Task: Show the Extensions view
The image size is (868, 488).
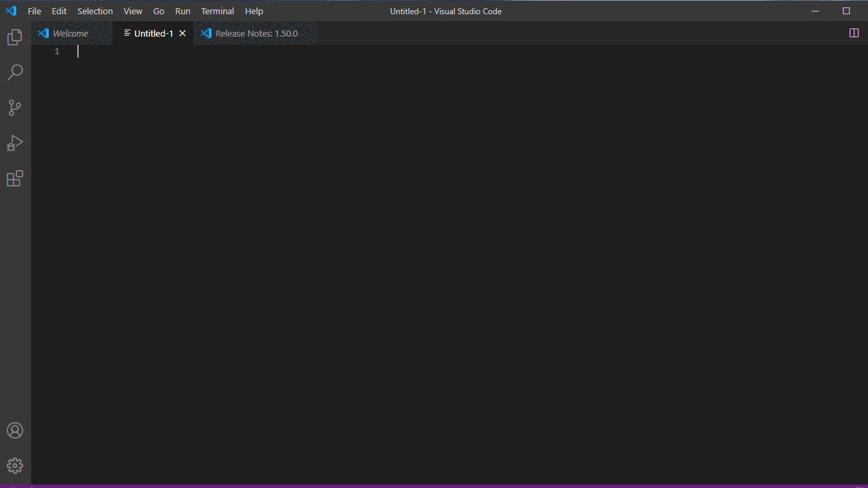Action: pyautogui.click(x=15, y=178)
